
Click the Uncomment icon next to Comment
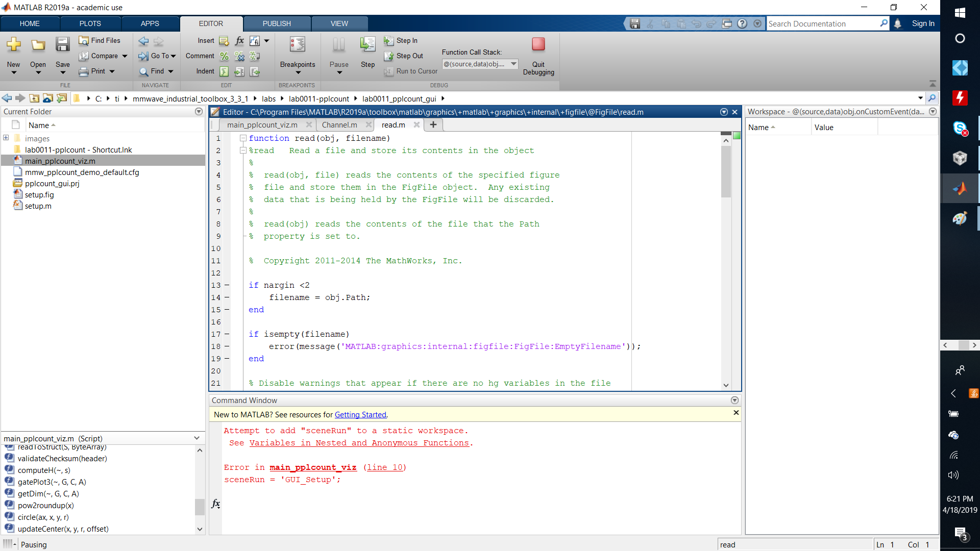click(239, 56)
